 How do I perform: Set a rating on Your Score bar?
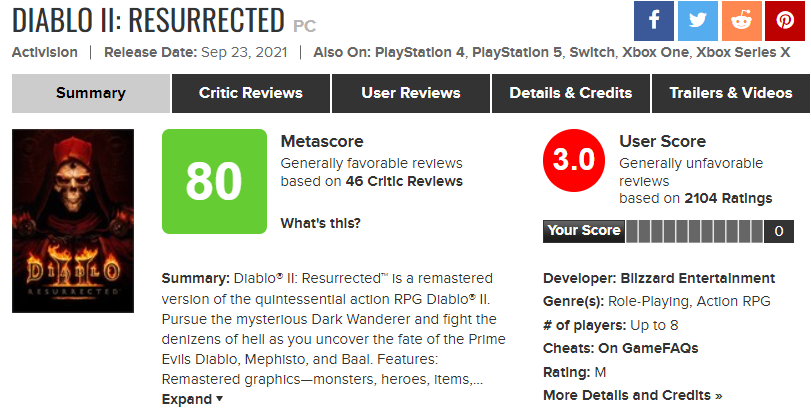point(695,231)
